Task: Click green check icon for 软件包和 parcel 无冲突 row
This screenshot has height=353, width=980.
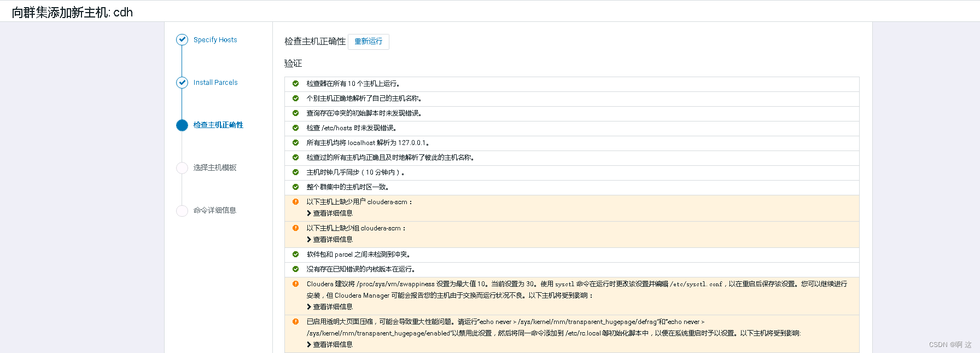Action: click(x=295, y=254)
